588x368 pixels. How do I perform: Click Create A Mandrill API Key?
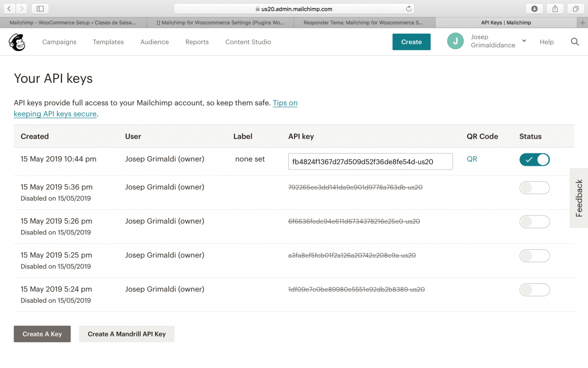pyautogui.click(x=126, y=334)
